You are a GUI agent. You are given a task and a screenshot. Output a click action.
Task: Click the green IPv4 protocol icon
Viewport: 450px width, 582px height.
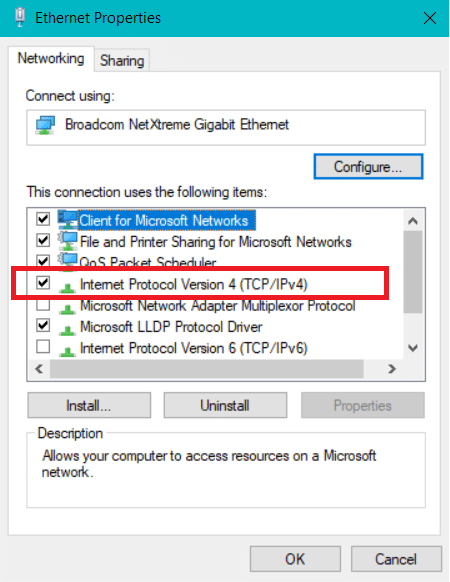[67, 287]
